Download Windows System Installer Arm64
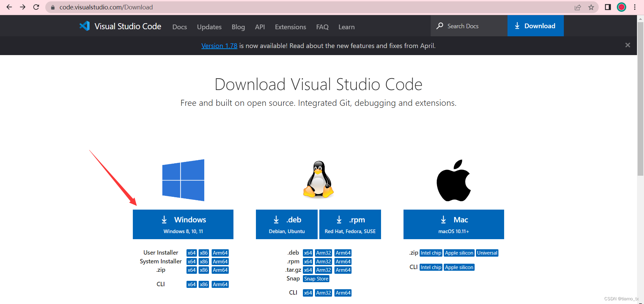 pos(220,262)
